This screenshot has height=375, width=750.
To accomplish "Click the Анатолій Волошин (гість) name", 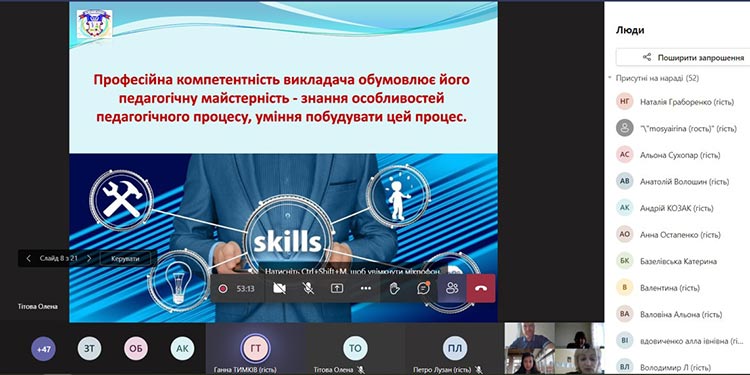I will (x=684, y=181).
